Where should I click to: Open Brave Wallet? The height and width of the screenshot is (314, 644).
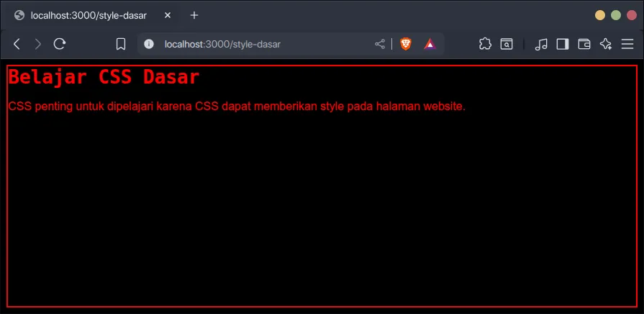(x=584, y=44)
